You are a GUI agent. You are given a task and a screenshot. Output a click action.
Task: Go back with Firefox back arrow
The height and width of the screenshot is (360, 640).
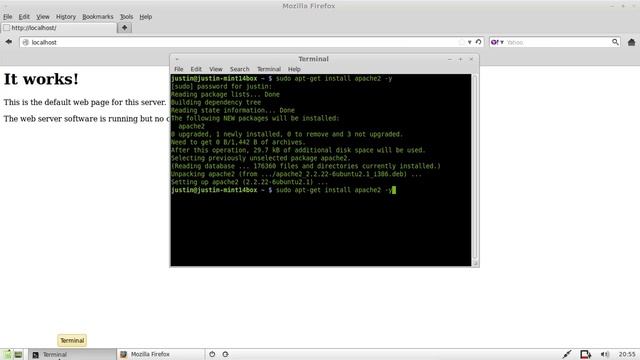(9, 42)
